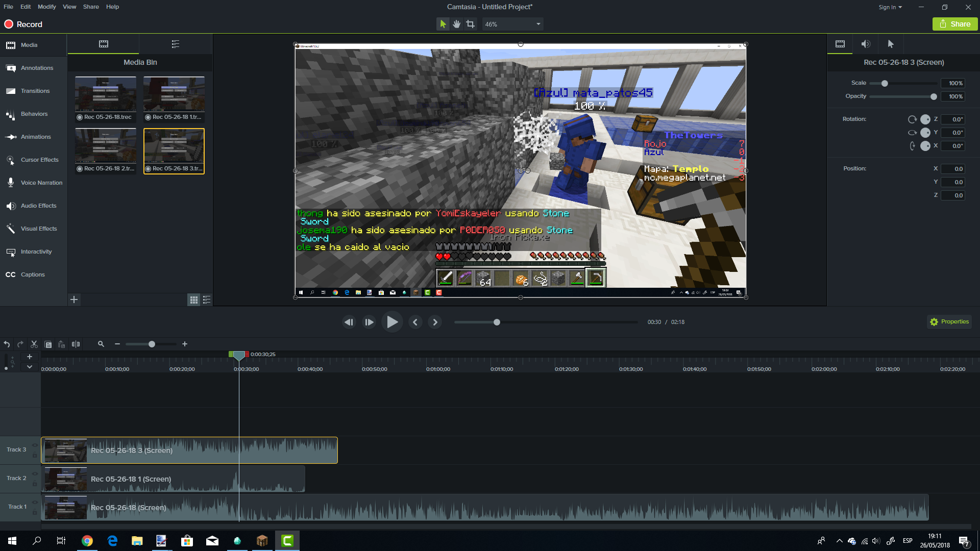Expand timeline track options chevron

point(30,367)
